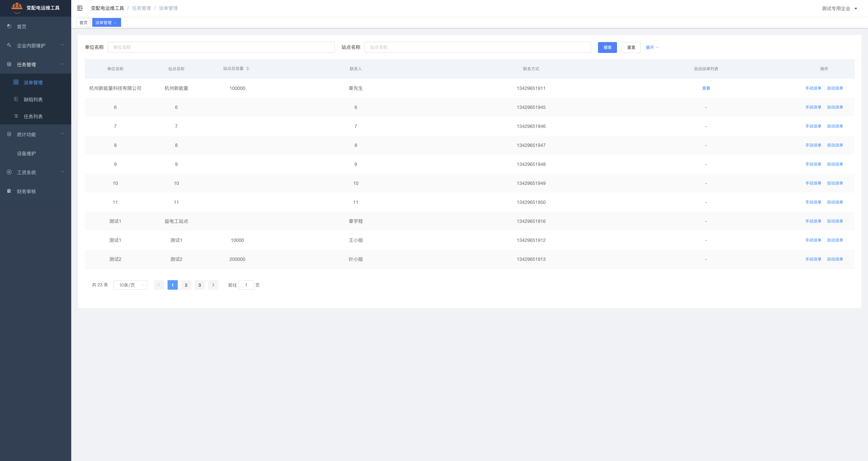The height and width of the screenshot is (461, 868).
Task: Expand more search filters with 展开
Action: [x=652, y=47]
